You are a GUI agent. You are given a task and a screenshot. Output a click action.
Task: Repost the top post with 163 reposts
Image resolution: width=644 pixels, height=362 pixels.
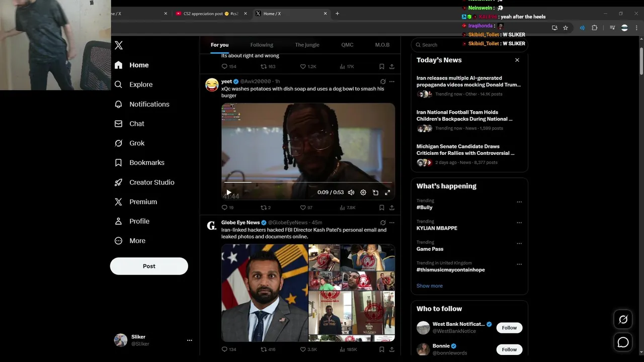[x=268, y=66]
